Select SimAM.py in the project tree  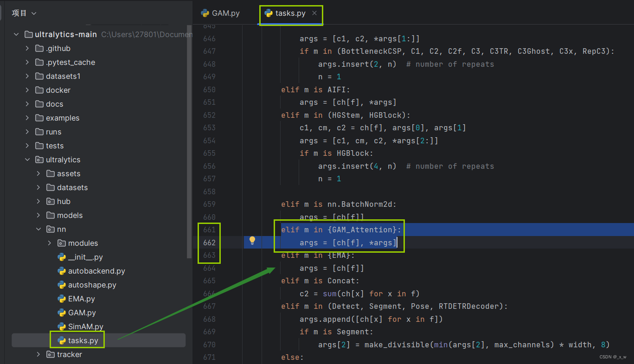tap(86, 326)
